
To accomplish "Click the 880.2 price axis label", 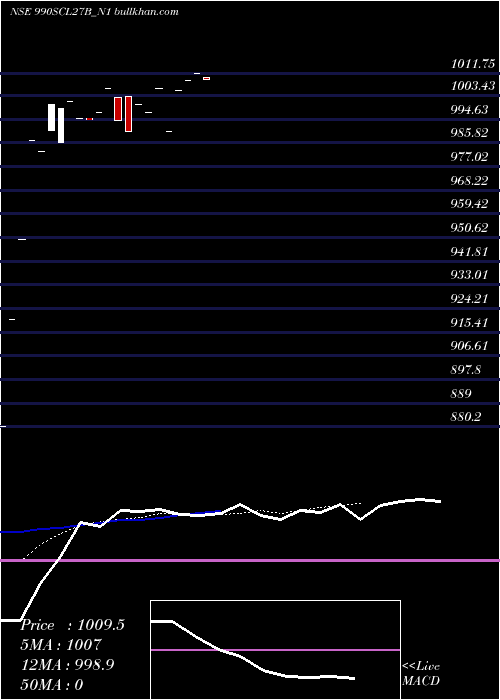I will point(466,417).
